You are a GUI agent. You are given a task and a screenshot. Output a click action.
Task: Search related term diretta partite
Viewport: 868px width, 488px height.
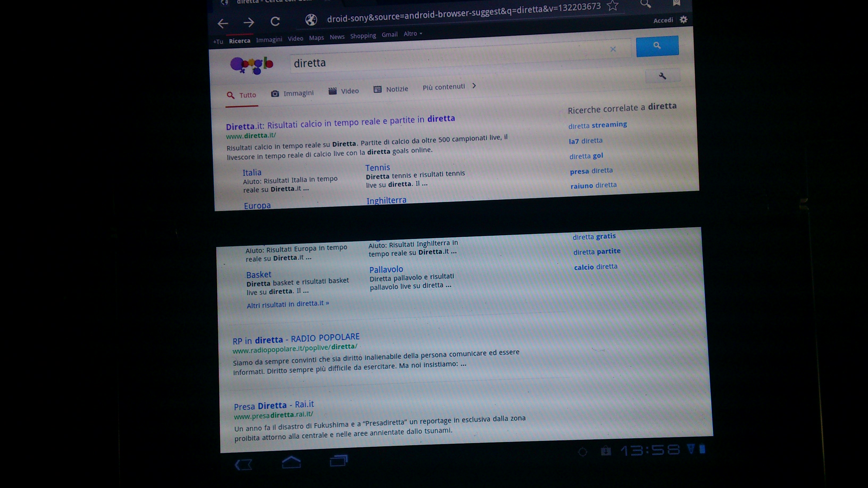click(597, 252)
